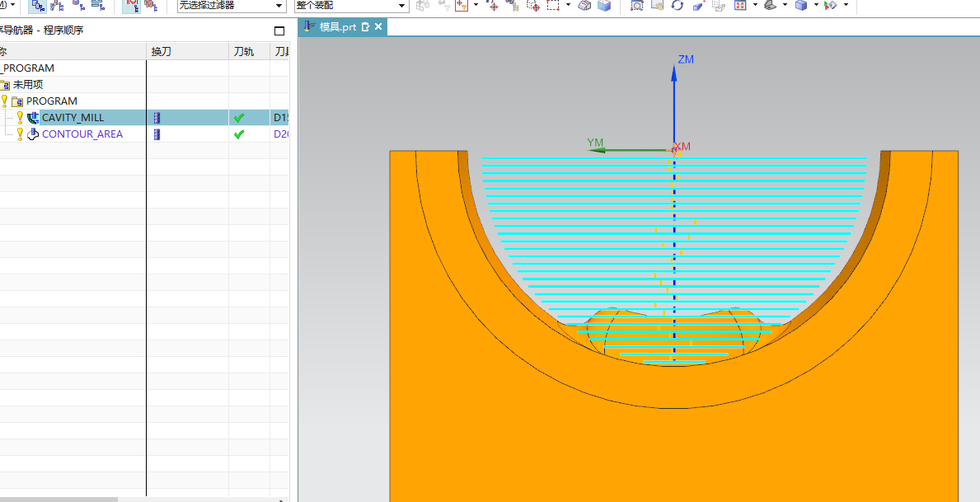This screenshot has height=502, width=980.
Task: Click the tool change icon in CAVITY_MILL row
Action: pyautogui.click(x=157, y=118)
